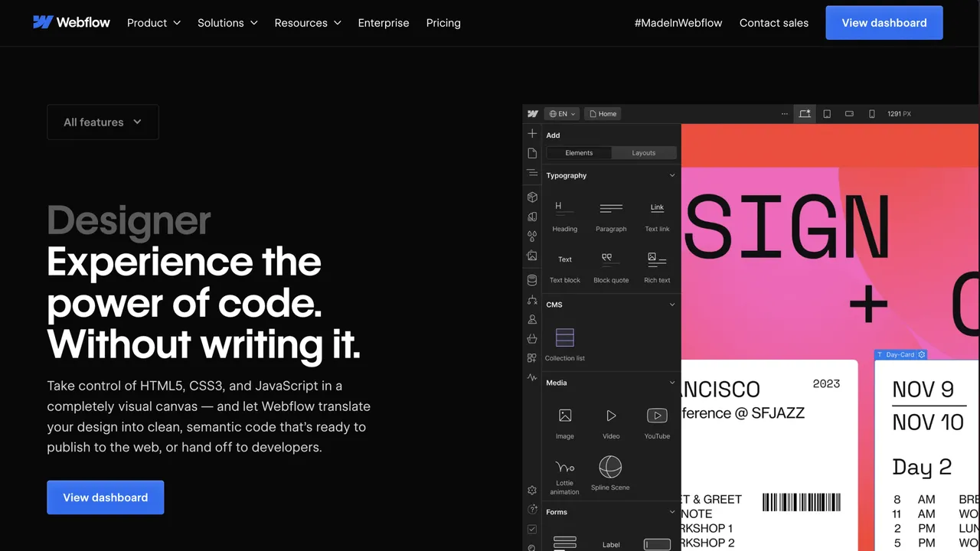Select the base desktop breakpoint icon

805,114
